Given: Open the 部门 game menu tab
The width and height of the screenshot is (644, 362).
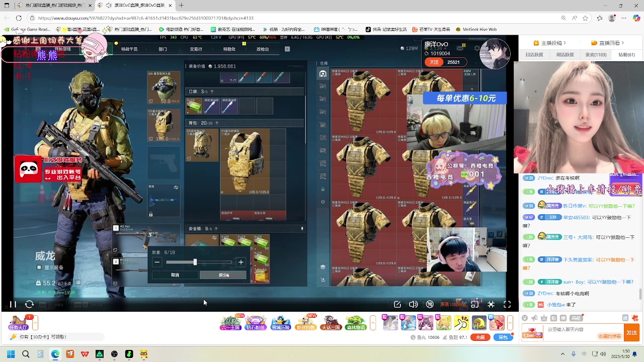Looking at the screenshot, I should 163,49.
